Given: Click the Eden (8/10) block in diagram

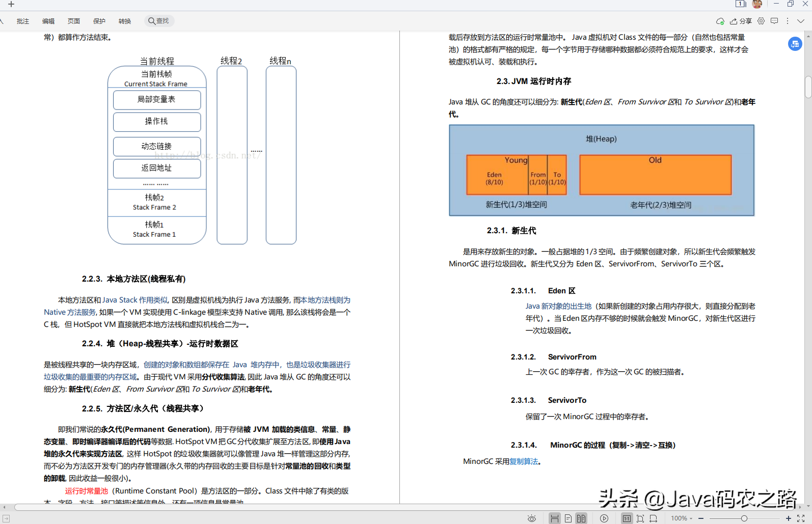Looking at the screenshot, I should [497, 175].
